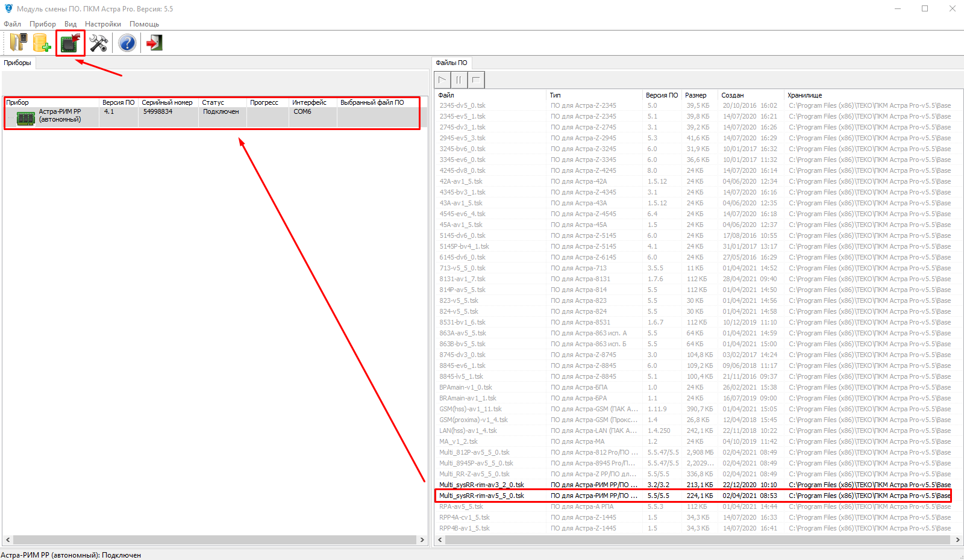Click the open firmware folder toolbar icon
Image resolution: width=964 pixels, height=560 pixels.
[x=18, y=43]
